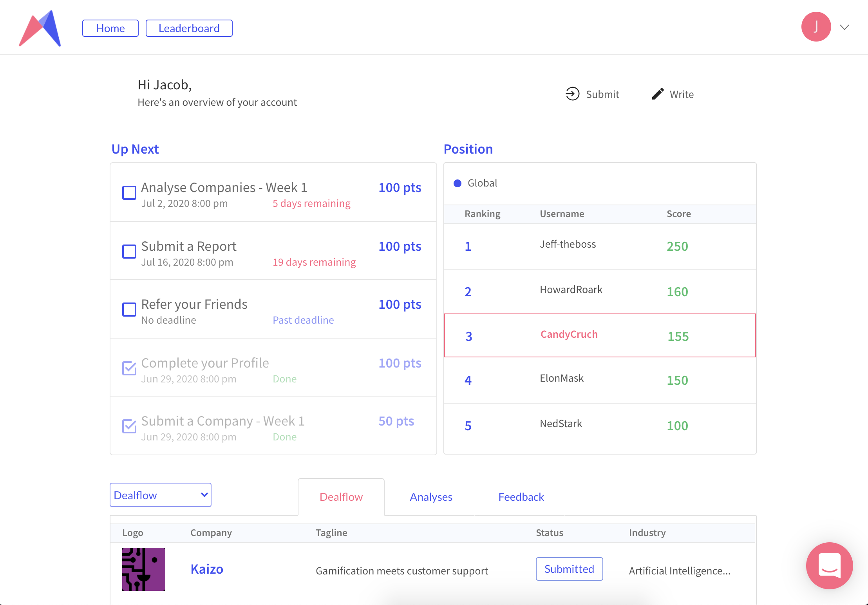Tick the Refer your Friends checkbox
The image size is (868, 605).
tap(129, 310)
